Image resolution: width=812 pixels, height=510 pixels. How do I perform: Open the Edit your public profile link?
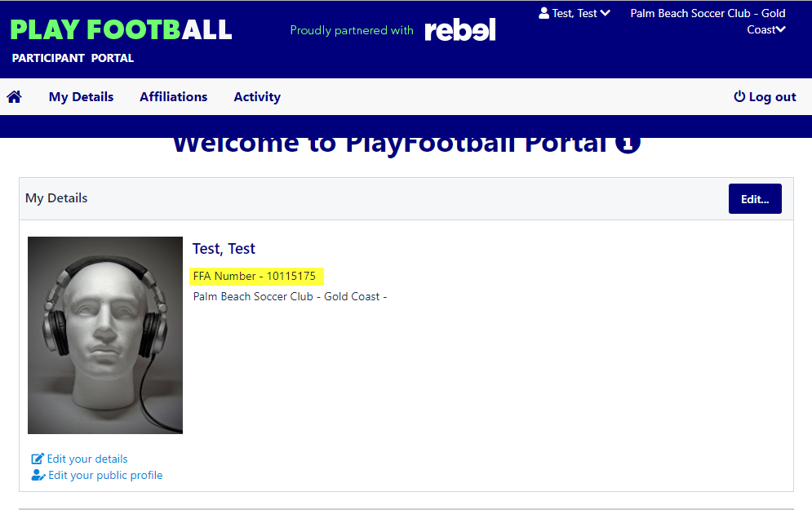pyautogui.click(x=105, y=475)
